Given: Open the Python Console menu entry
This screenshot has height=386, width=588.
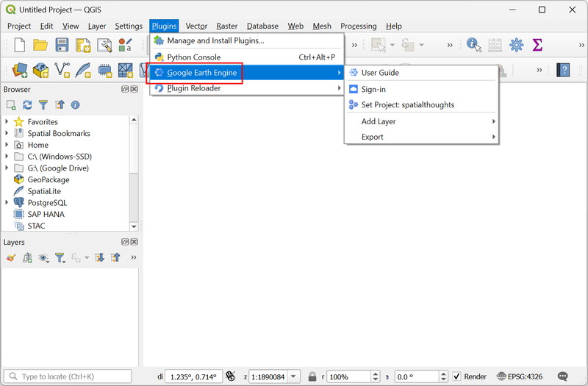Looking at the screenshot, I should point(247,57).
